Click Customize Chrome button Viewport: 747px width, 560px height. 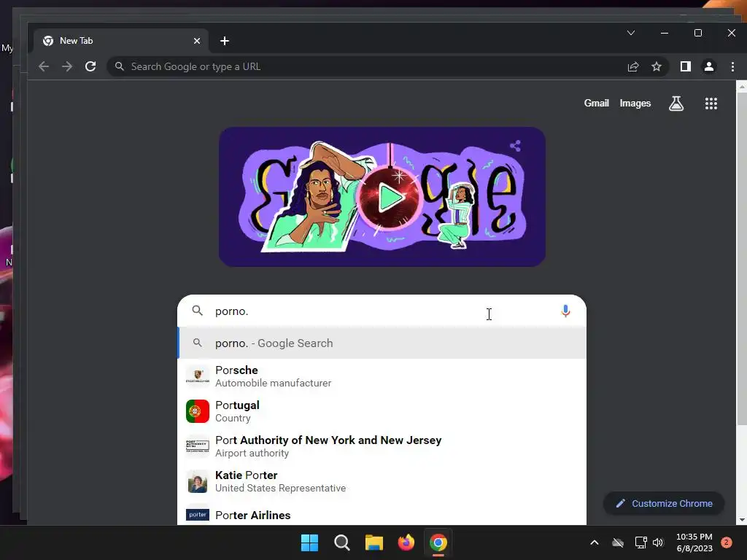664,503
